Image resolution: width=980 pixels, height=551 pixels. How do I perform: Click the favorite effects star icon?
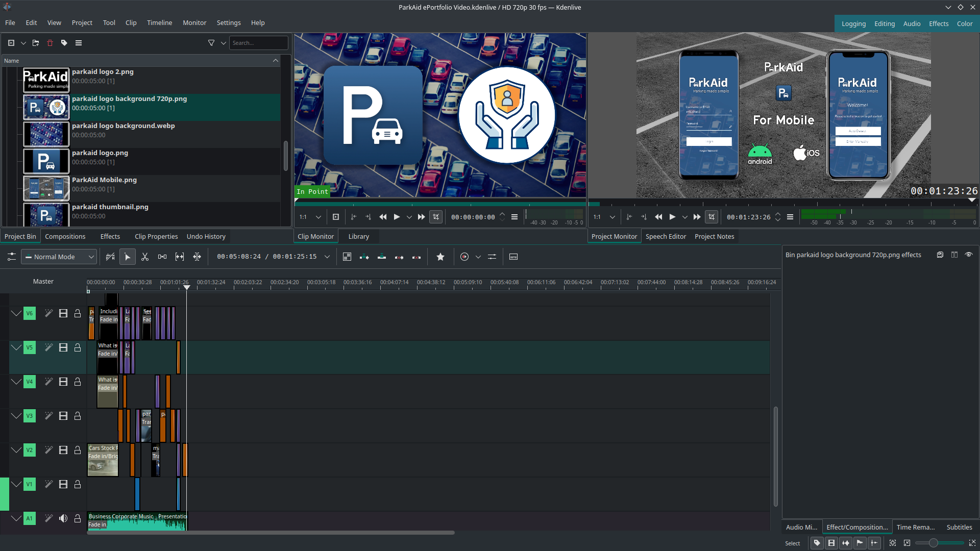coord(440,257)
